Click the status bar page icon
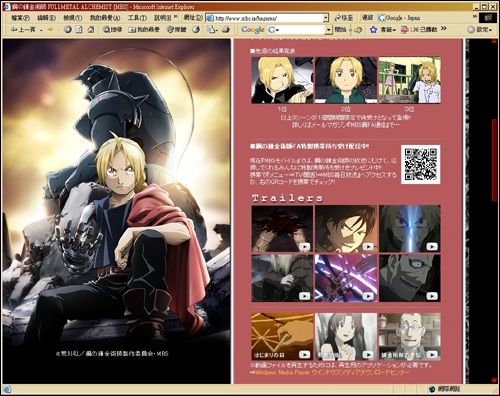This screenshot has height=396, width=500. pos(7,389)
